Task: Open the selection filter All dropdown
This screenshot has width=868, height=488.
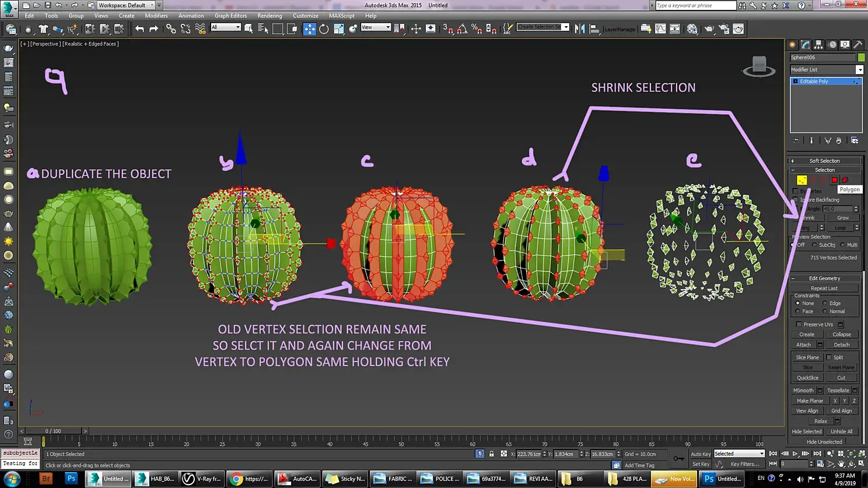Action: (226, 27)
